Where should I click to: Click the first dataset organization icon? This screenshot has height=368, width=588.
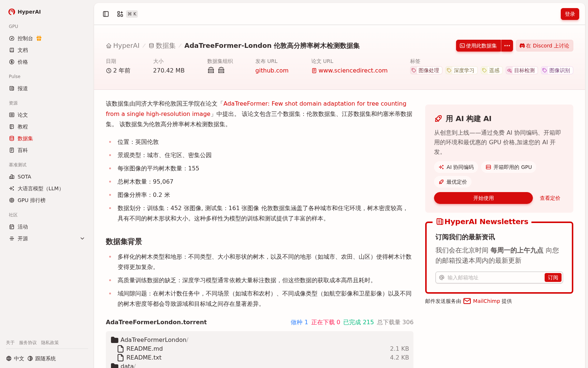211,70
